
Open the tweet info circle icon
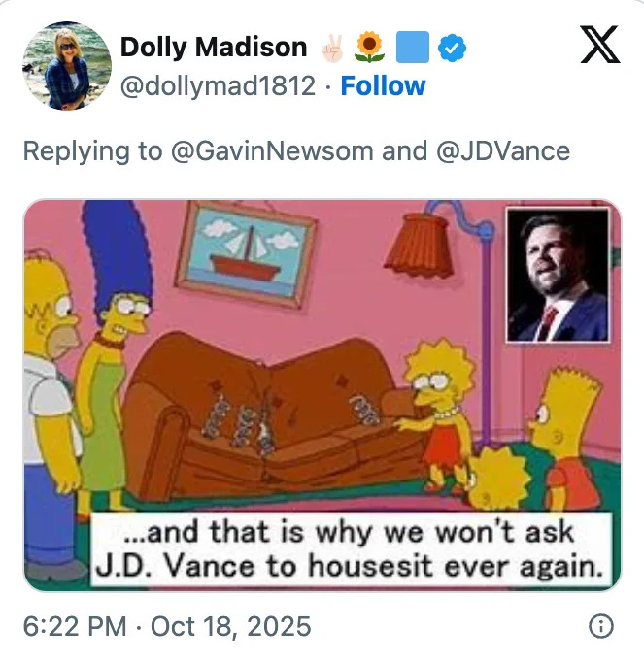tap(600, 626)
